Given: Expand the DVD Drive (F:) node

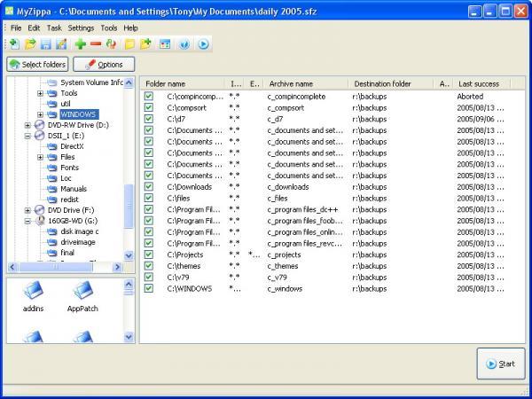Looking at the screenshot, I should click(28, 210).
